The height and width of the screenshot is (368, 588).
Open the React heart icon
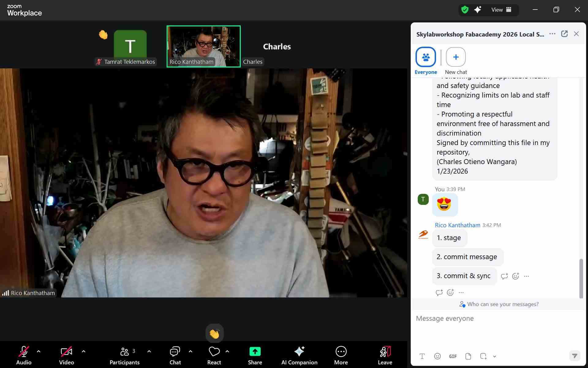(214, 351)
